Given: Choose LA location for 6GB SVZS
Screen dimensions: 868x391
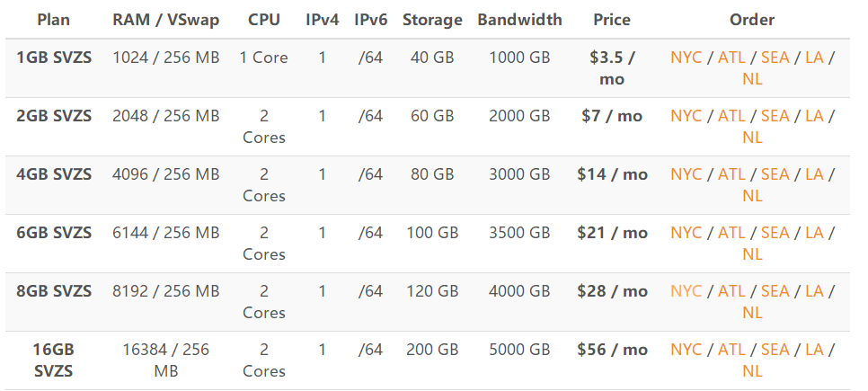Looking at the screenshot, I should 814,233.
